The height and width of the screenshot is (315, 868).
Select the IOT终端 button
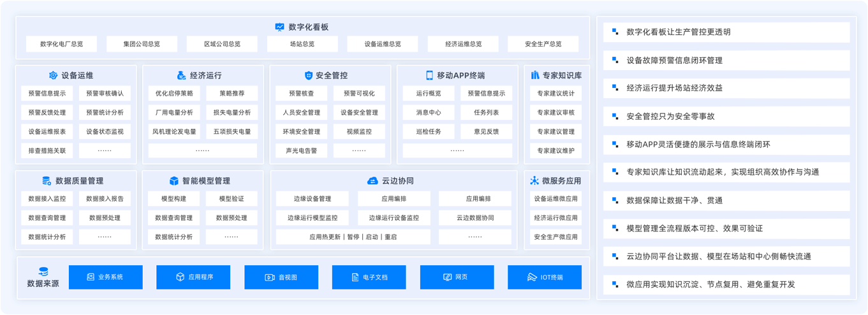(544, 277)
